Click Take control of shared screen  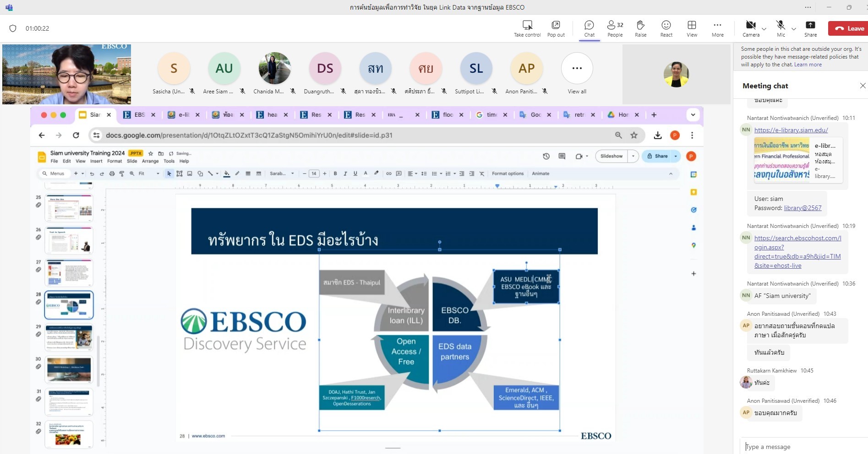[x=527, y=28]
